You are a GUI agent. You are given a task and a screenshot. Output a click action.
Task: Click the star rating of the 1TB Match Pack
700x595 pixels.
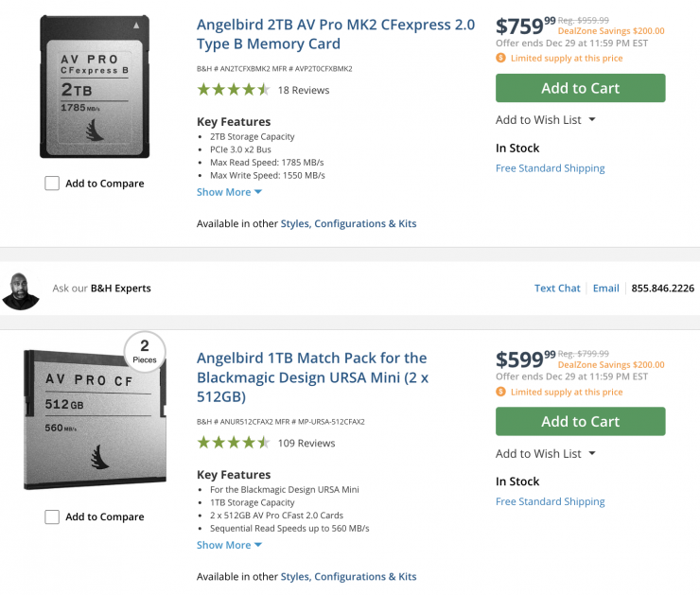pyautogui.click(x=233, y=443)
